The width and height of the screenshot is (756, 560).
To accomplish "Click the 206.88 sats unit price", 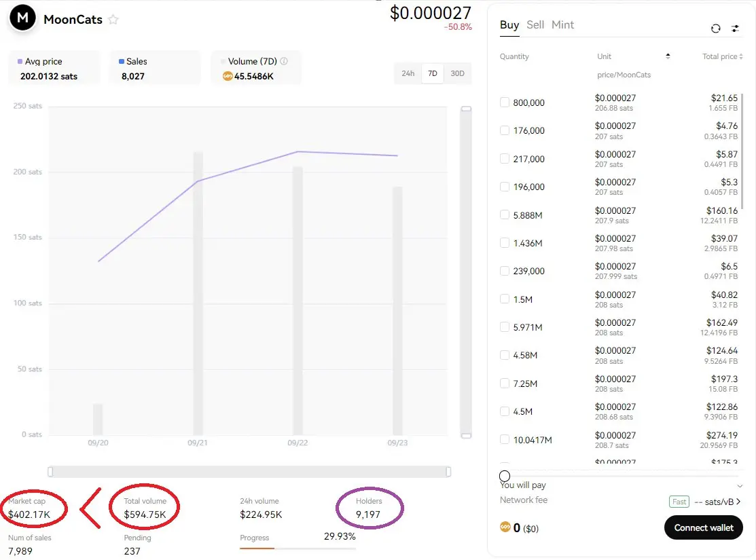I will [x=614, y=109].
